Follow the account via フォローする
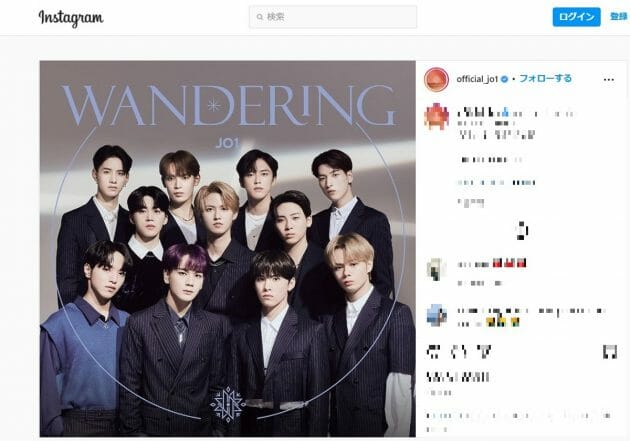Image resolution: width=630 pixels, height=441 pixels. 545,79
